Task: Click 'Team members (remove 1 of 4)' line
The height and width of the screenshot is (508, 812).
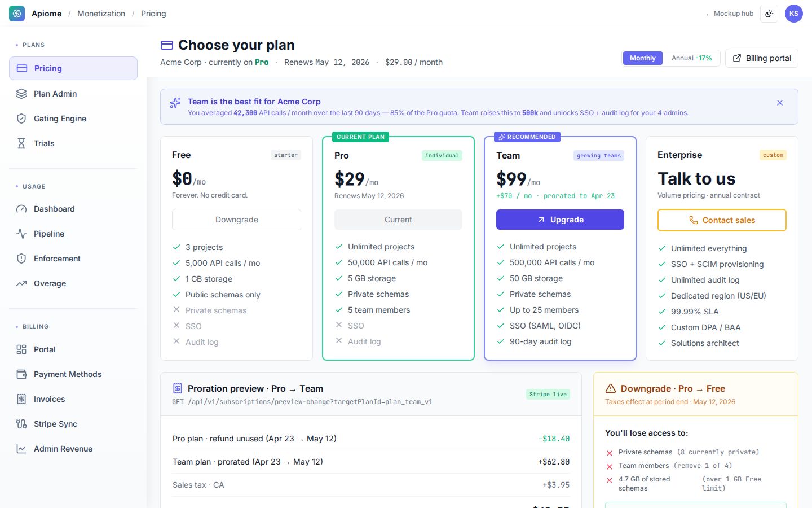Action: 675,466
